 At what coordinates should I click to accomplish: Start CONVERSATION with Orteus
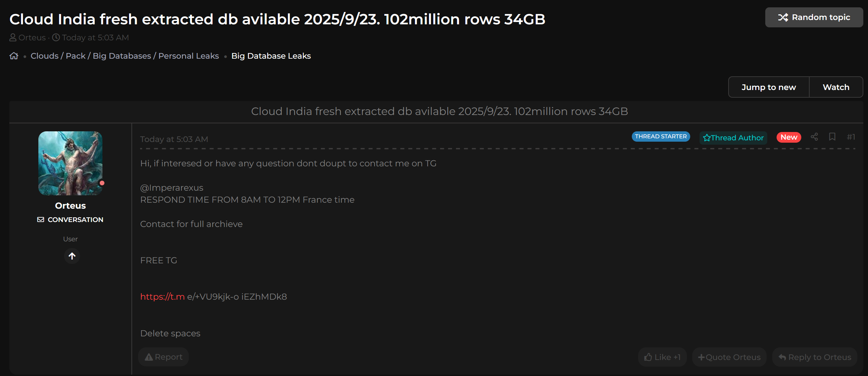click(70, 219)
